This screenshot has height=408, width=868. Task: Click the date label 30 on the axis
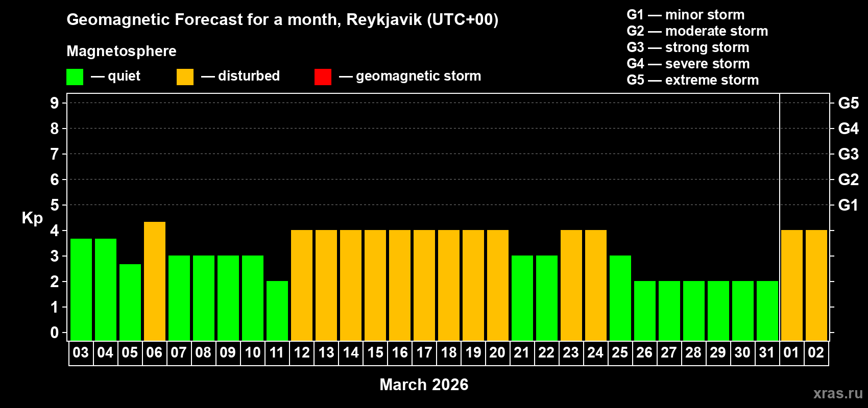click(x=742, y=352)
